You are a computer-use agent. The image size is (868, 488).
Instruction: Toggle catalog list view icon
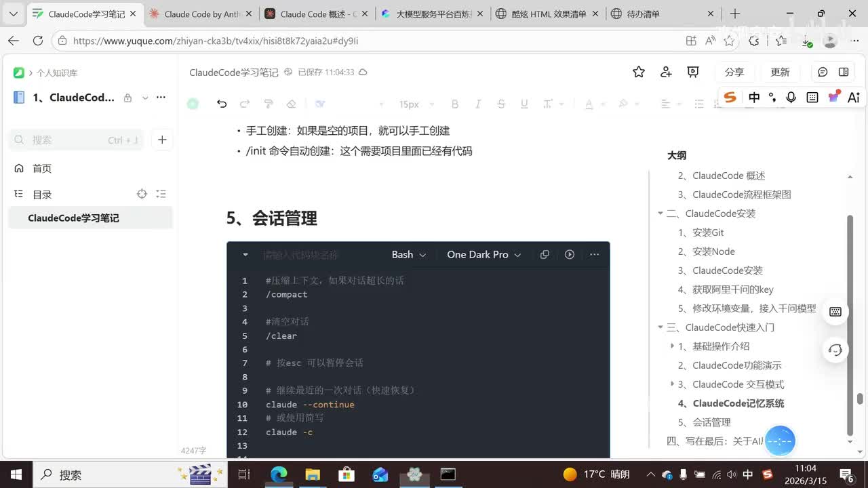[161, 194]
